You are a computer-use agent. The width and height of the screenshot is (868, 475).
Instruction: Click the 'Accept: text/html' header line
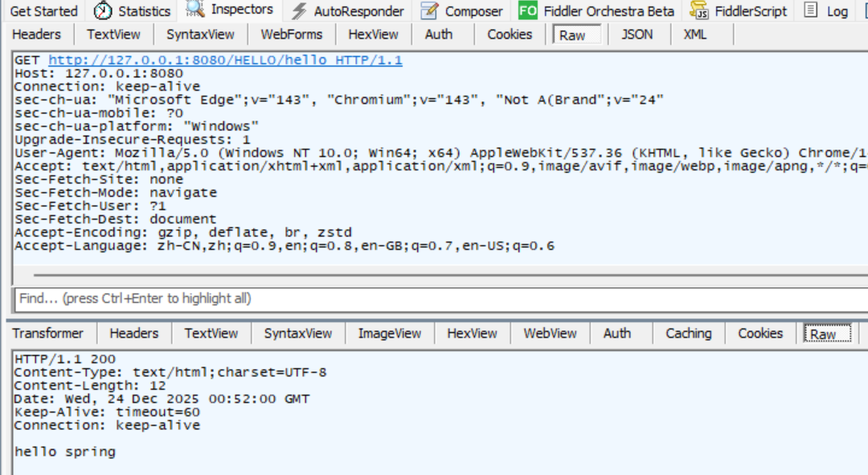[x=440, y=166]
